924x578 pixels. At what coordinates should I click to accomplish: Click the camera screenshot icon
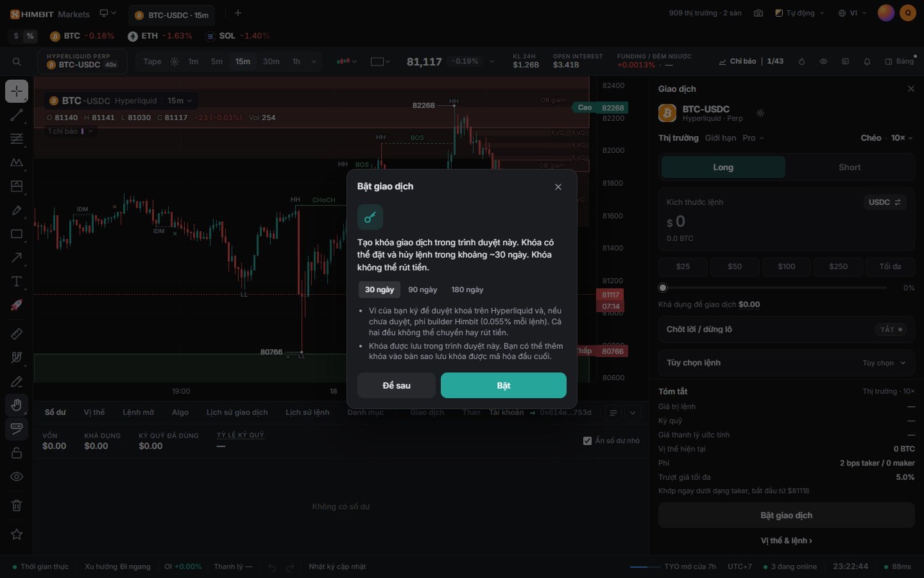click(758, 13)
